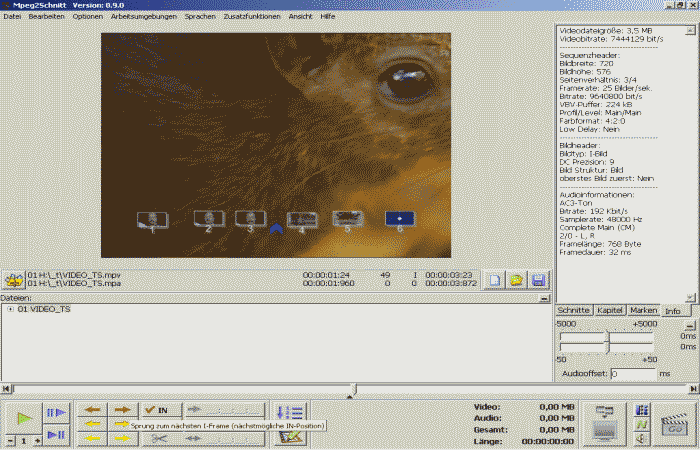Click the brown right arrow step-forward button
The width and height of the screenshot is (700, 450).
coord(121,410)
